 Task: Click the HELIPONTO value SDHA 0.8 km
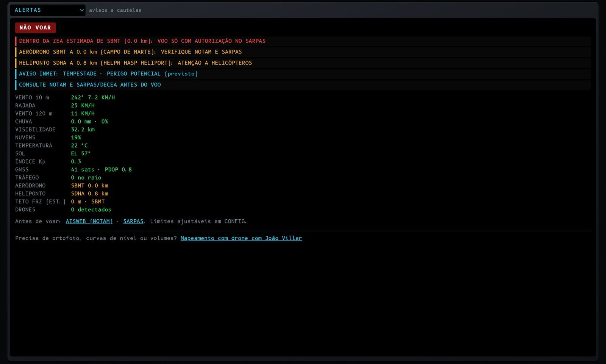click(x=90, y=194)
